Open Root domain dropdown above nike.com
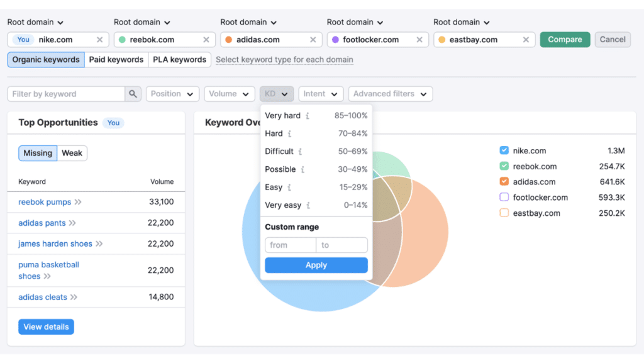644x363 pixels. point(35,22)
